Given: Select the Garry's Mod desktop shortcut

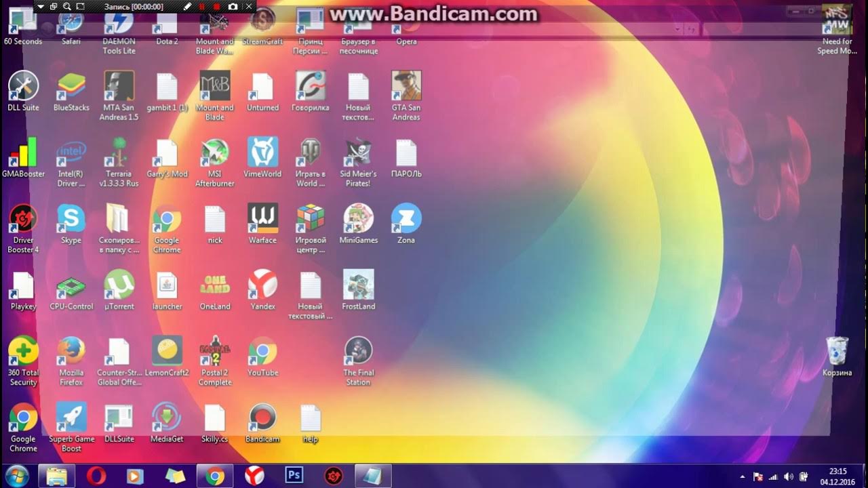Looking at the screenshot, I should [167, 157].
